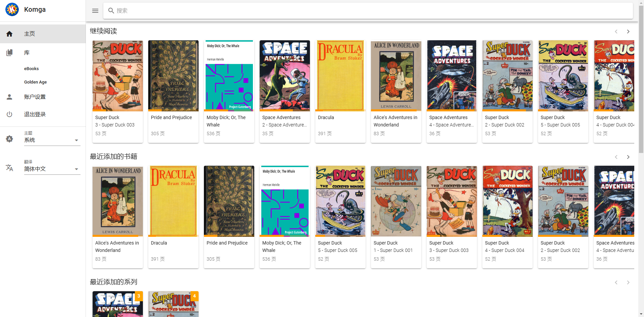Advance the 继续阅读 row with right chevron

click(x=628, y=32)
